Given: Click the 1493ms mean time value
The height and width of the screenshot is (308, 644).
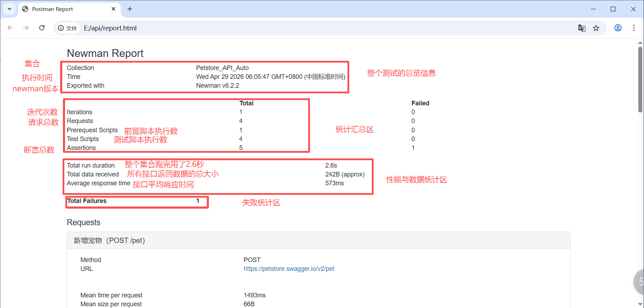Looking at the screenshot, I should (x=254, y=295).
